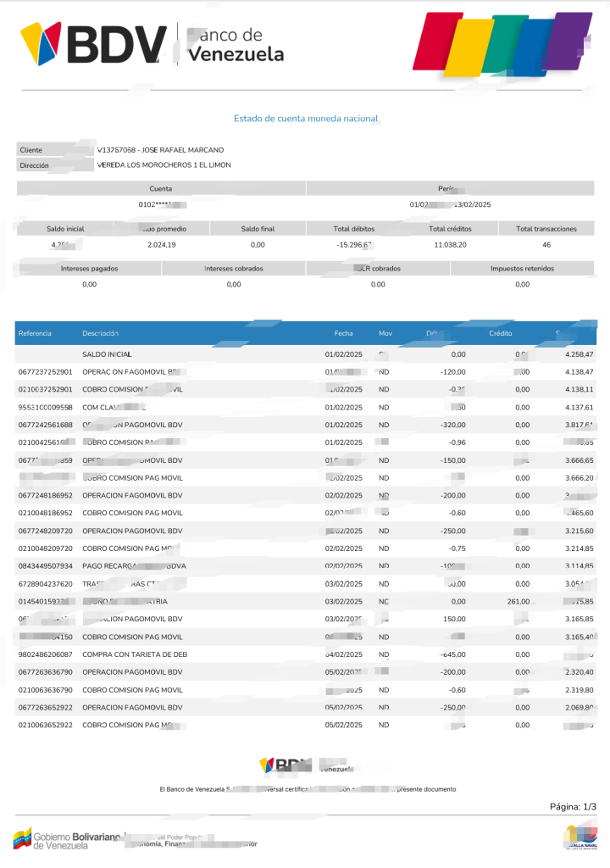
Task: Click the Total transacciones header cell
Action: point(546,229)
